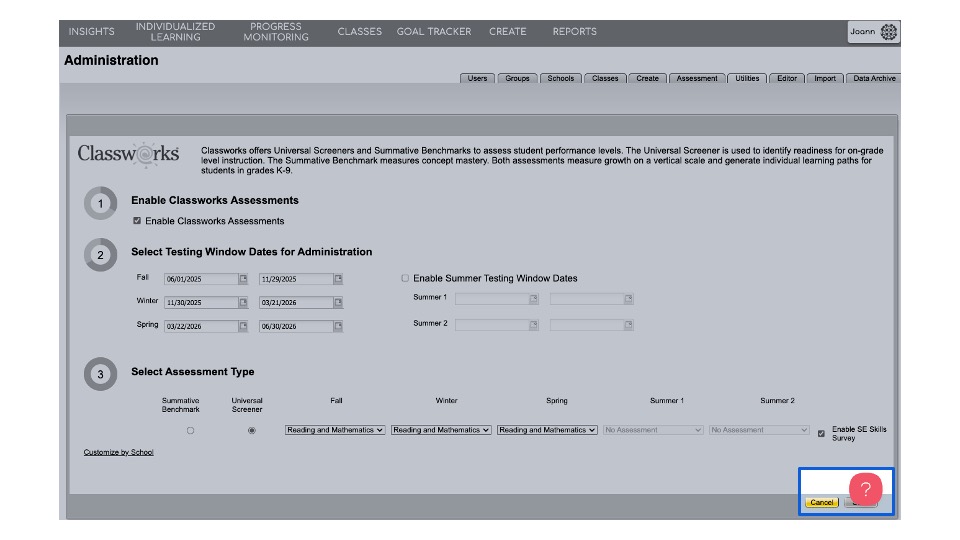The image size is (960, 540).
Task: Check Enable Summer Testing Window Dates
Action: click(405, 279)
